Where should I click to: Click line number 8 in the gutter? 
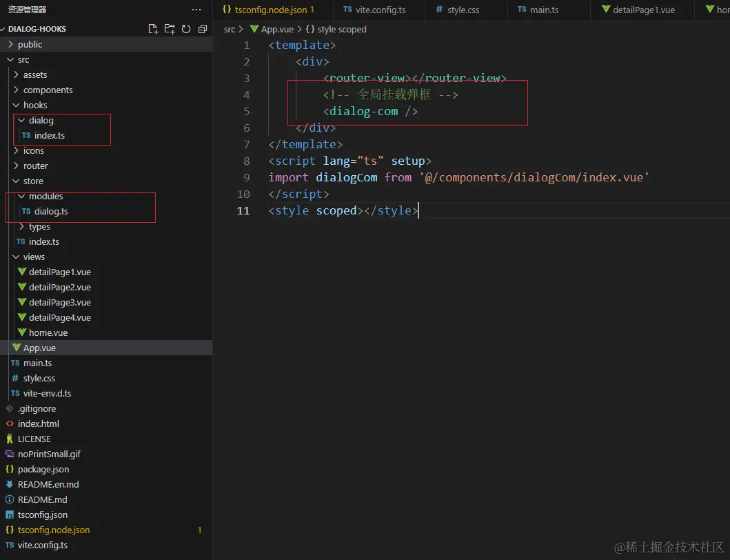click(x=246, y=161)
